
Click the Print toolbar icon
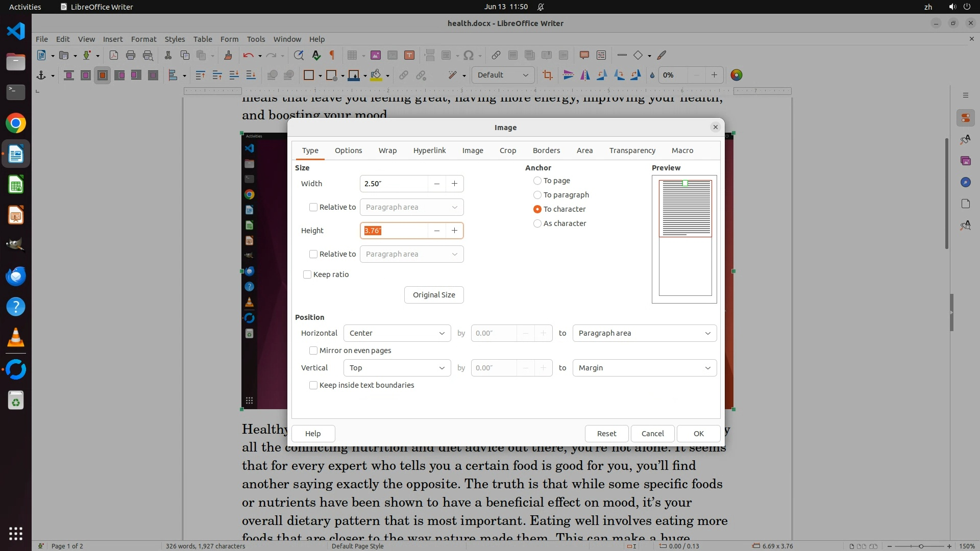pos(131,55)
